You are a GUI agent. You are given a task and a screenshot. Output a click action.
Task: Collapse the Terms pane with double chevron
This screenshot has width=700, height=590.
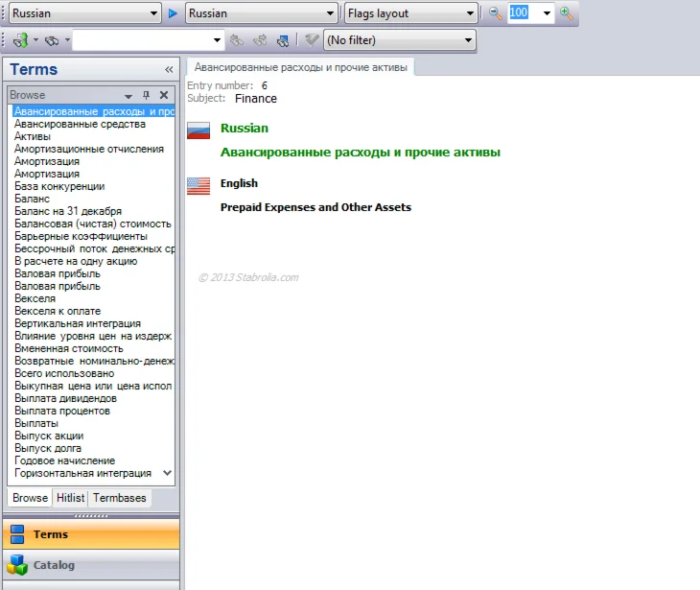tap(169, 70)
